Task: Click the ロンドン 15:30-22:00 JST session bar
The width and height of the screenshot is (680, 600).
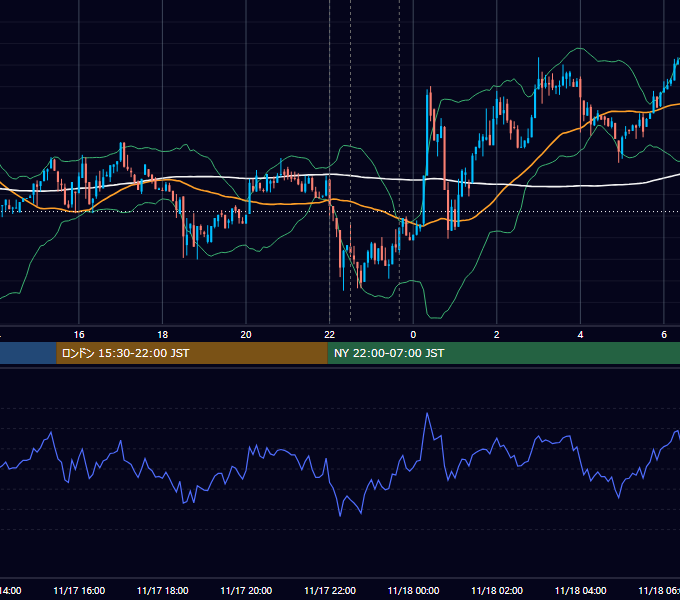Action: point(192,353)
